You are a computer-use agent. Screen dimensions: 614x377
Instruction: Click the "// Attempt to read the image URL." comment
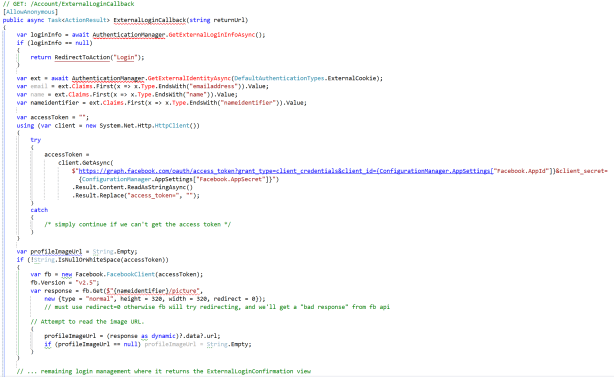pyautogui.click(x=87, y=322)
